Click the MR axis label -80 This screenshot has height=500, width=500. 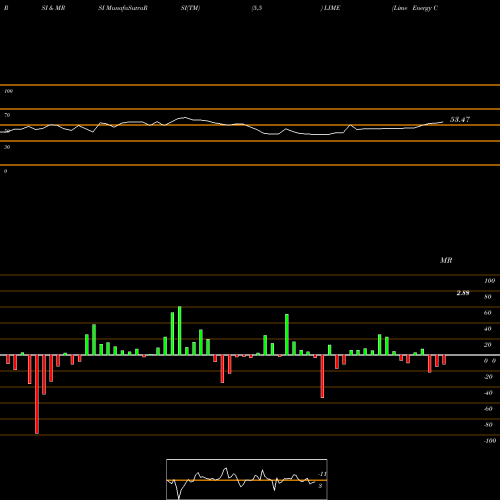[488, 425]
